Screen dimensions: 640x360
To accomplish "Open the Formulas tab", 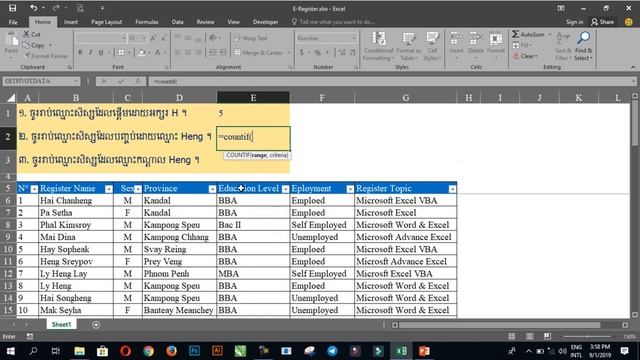I will [x=147, y=22].
